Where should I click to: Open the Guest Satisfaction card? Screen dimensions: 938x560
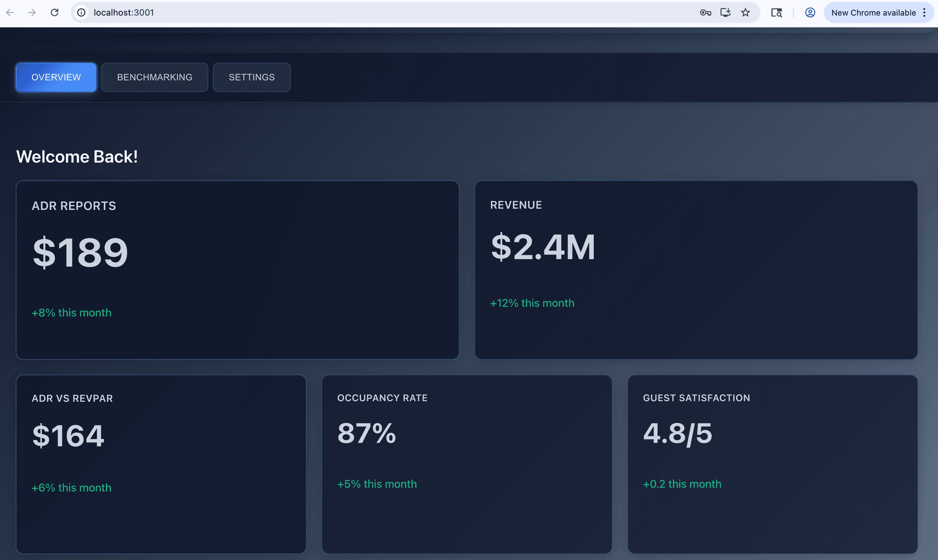772,464
